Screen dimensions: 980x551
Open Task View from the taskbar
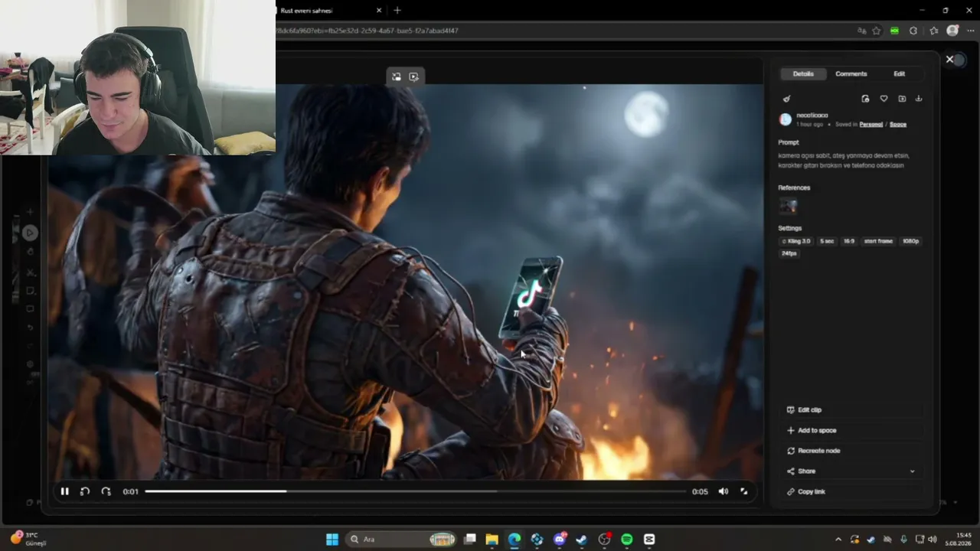(x=470, y=540)
